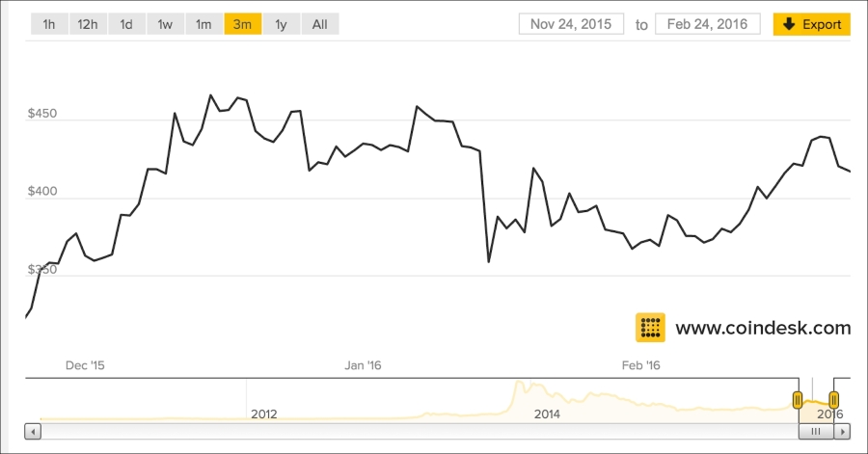Switch to the 1w range

166,24
